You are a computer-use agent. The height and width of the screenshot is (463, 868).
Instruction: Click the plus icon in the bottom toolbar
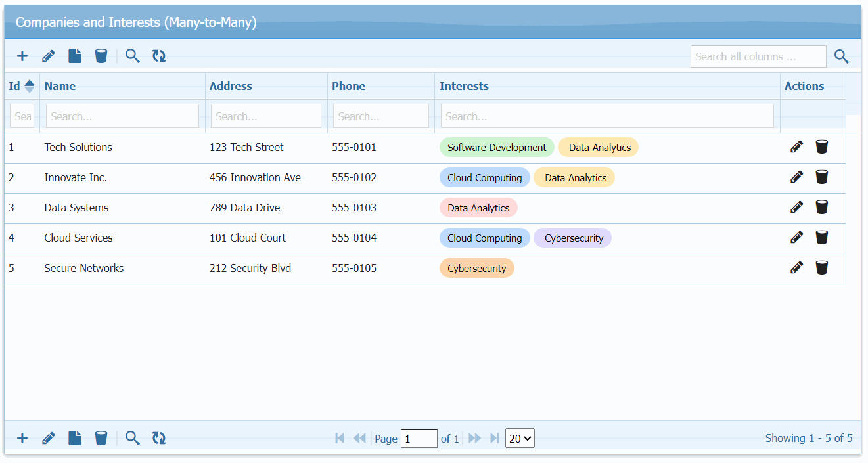[x=22, y=438]
